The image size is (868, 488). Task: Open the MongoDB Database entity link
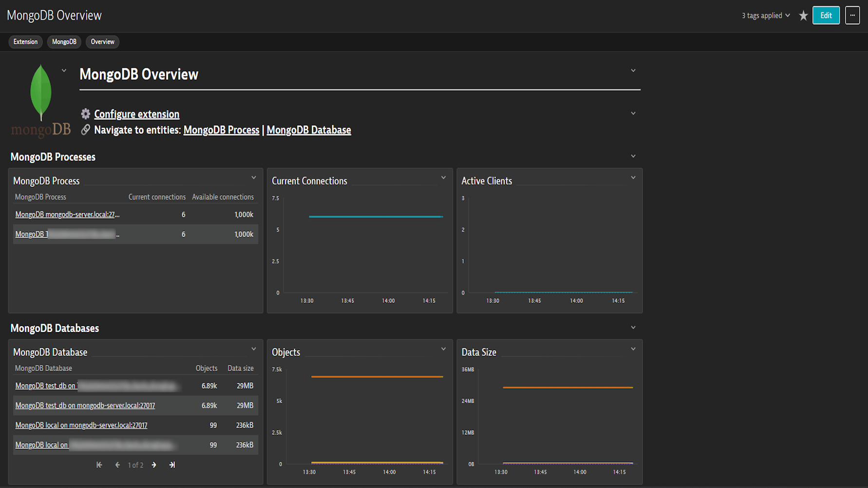(309, 130)
